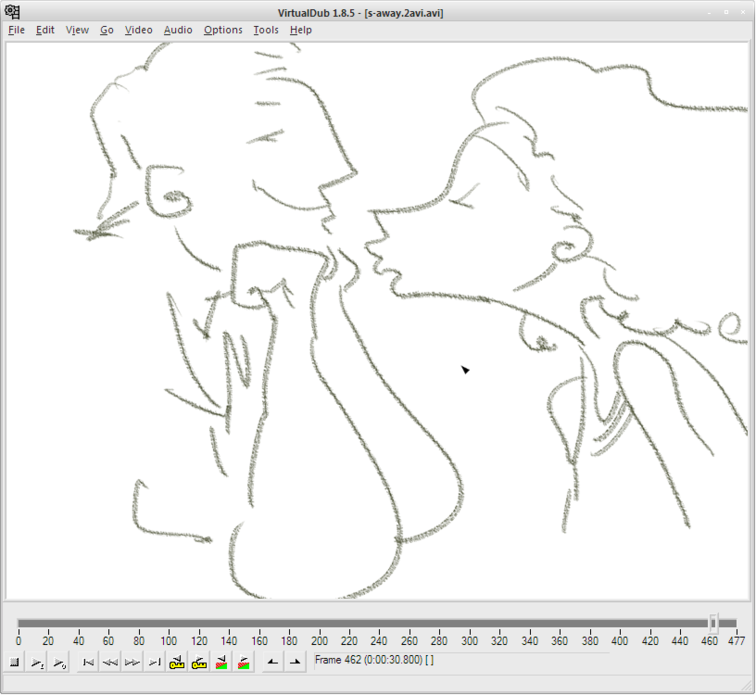Play the input video preview
The width and height of the screenshot is (756, 695).
tap(37, 663)
